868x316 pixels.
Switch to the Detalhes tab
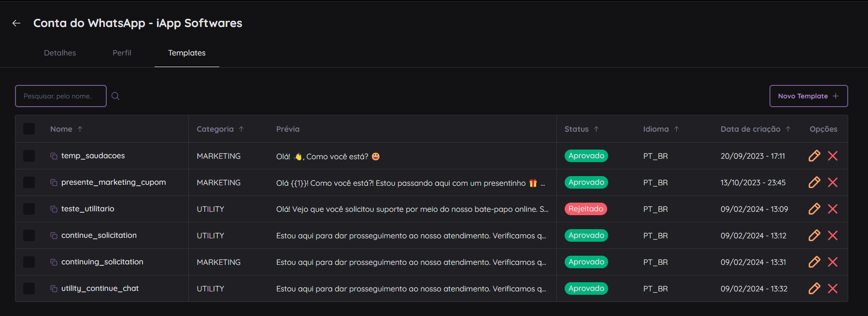[60, 53]
